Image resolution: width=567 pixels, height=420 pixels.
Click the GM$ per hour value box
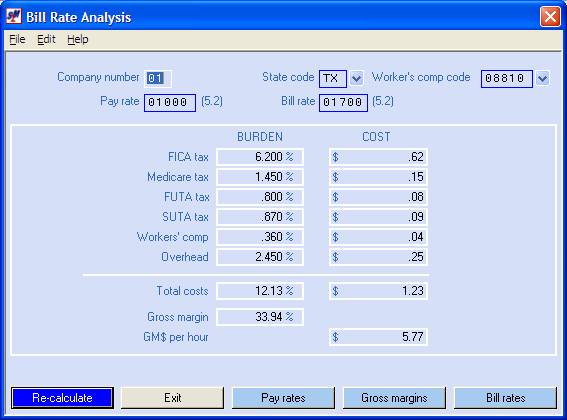(x=378, y=337)
